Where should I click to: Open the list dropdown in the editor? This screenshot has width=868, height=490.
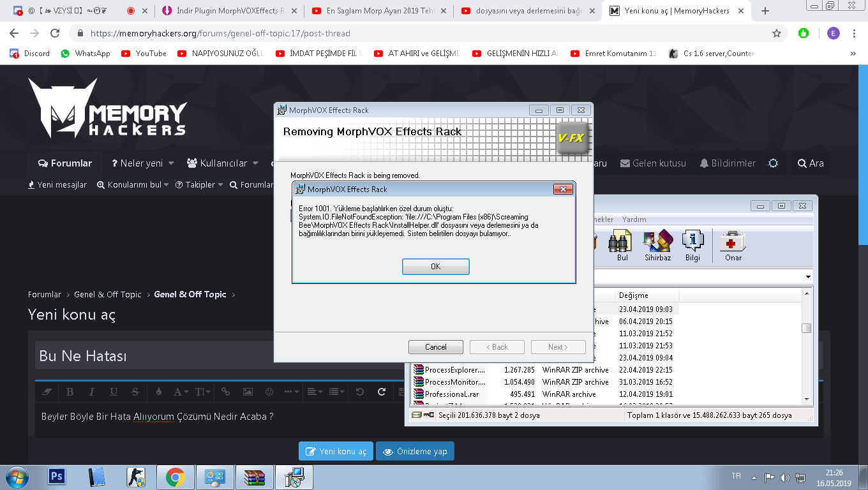click(x=338, y=392)
